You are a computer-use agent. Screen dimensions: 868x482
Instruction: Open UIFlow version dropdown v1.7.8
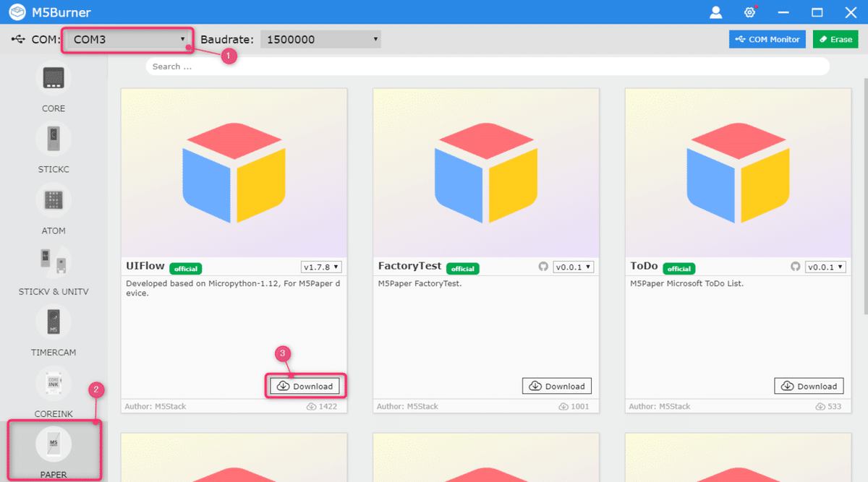coord(321,267)
